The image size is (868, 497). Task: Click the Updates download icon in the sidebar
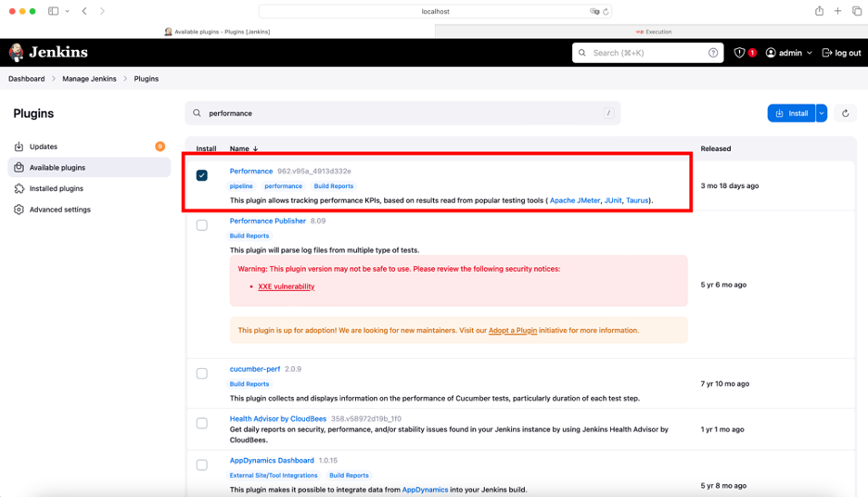[19, 147]
